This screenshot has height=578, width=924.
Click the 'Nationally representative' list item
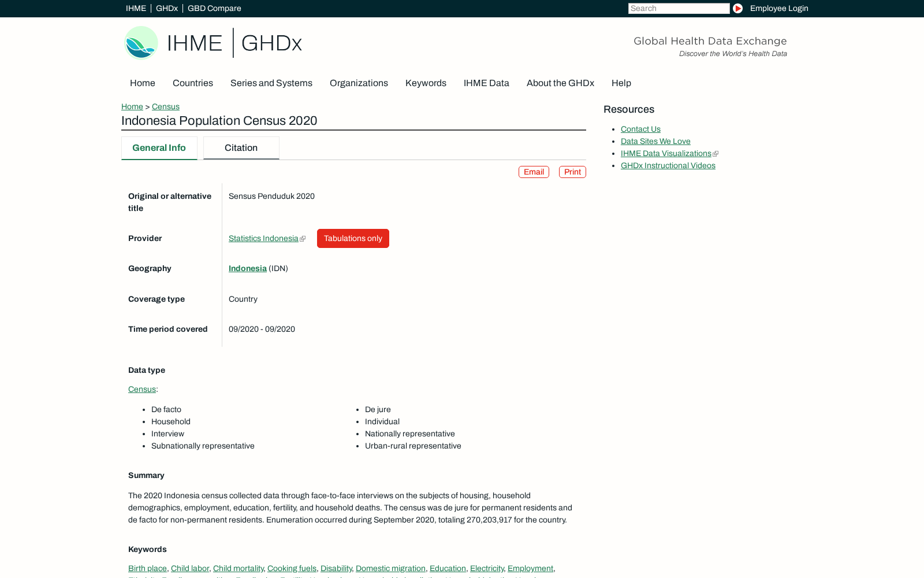410,434
